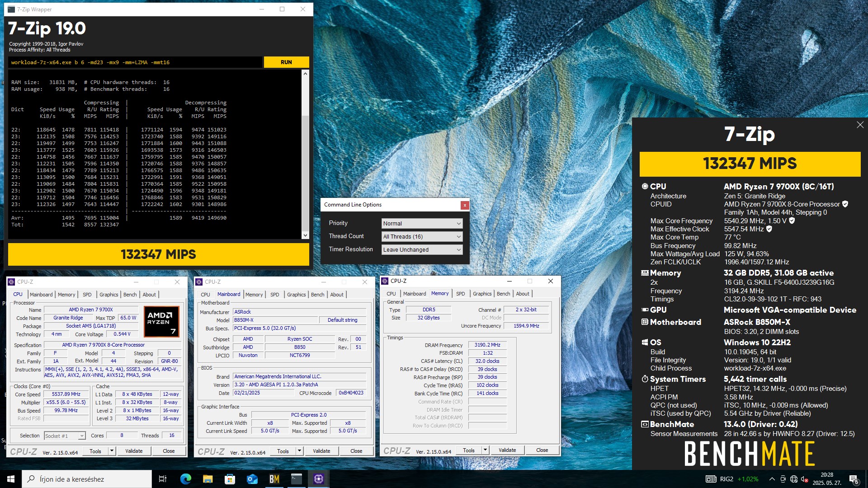Screen dimensions: 868x488
Task: Click the shield icon beside Max Effective Clock
Action: pos(769,229)
